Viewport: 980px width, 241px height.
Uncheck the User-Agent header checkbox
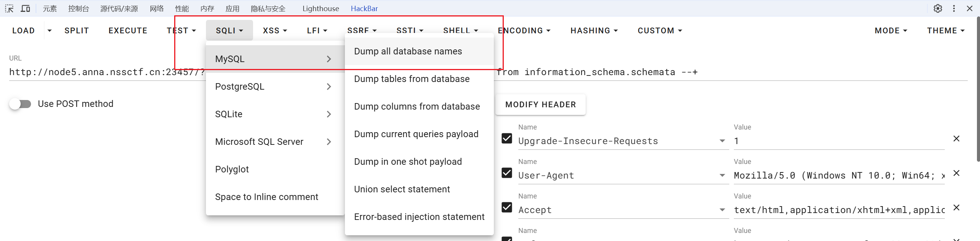coord(507,173)
